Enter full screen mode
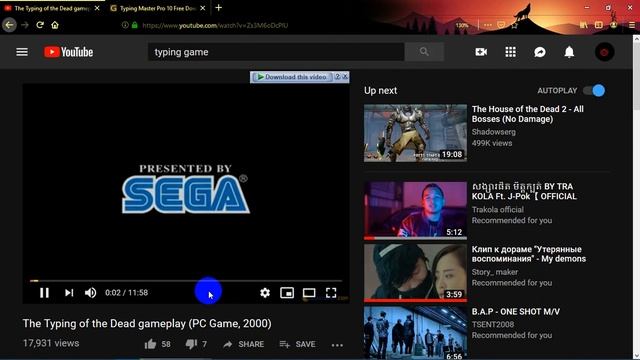 [x=331, y=293]
